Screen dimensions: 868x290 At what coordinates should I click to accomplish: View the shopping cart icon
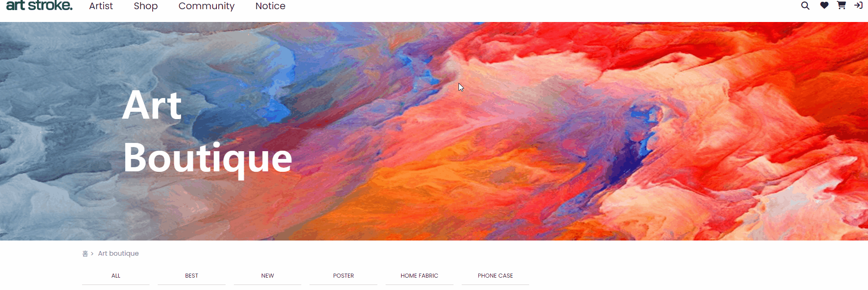[x=841, y=5]
